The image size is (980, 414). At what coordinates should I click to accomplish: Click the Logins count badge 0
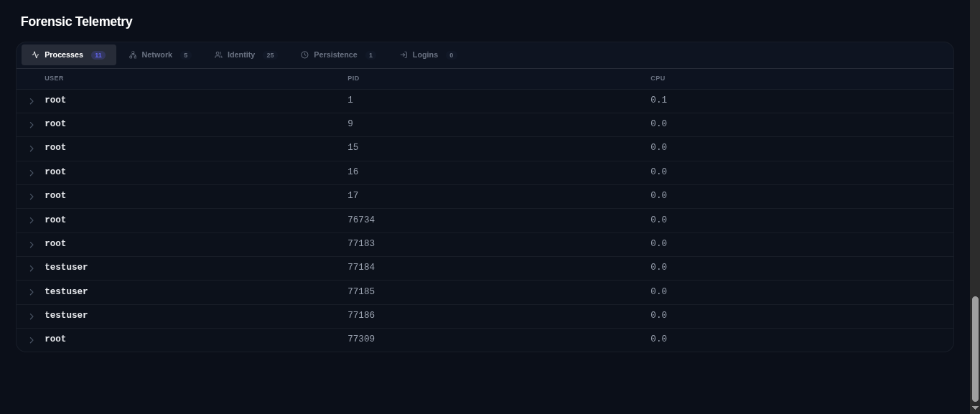pyautogui.click(x=451, y=55)
